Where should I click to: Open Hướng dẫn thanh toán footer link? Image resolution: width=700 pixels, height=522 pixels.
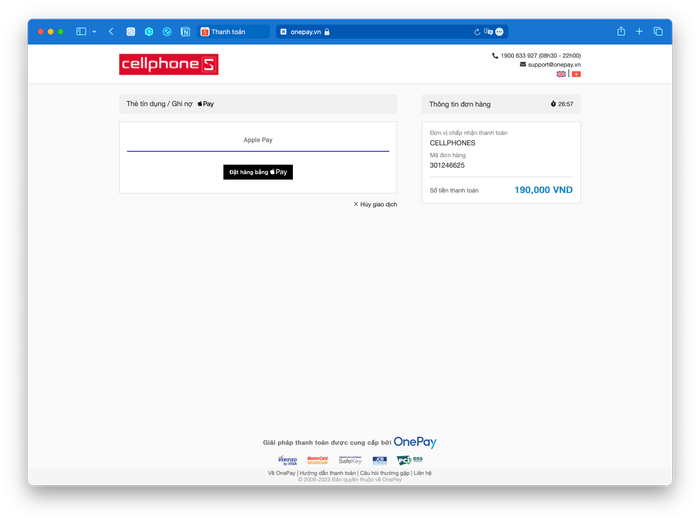tap(328, 473)
